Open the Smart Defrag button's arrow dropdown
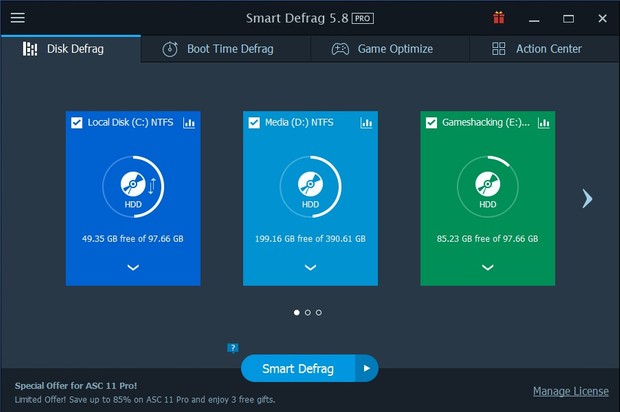The image size is (620, 412). 367,369
